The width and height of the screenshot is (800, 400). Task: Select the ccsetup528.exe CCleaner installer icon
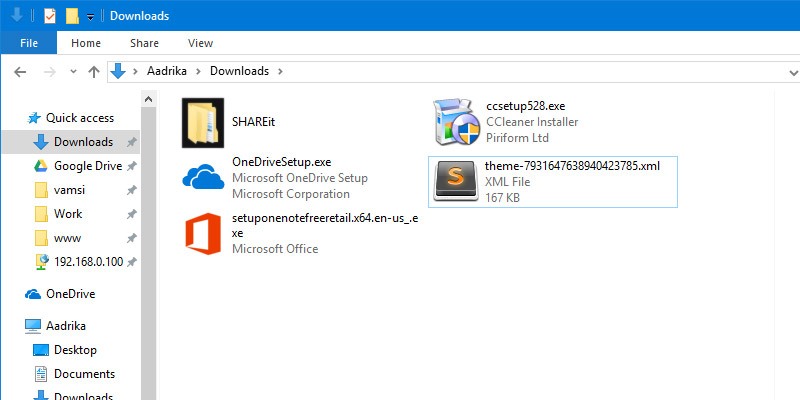coord(457,123)
